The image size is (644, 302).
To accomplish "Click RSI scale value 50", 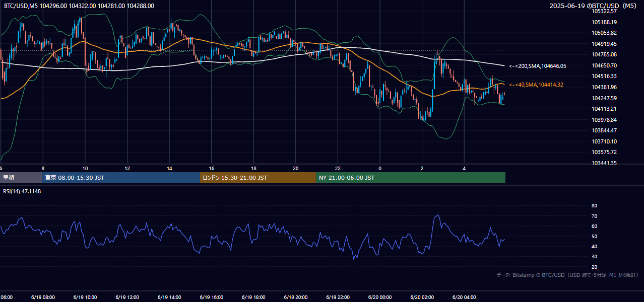I will click(x=594, y=237).
